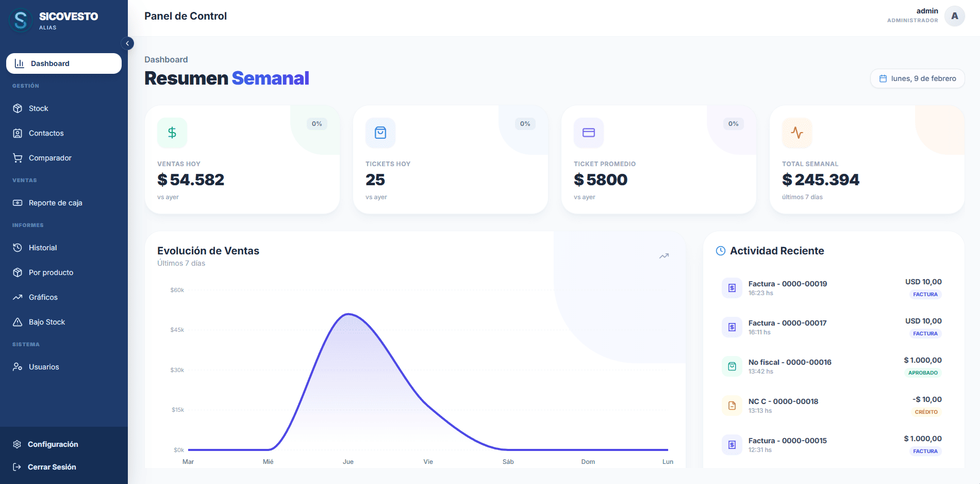Open the Stock section icon
The height and width of the screenshot is (484, 980).
click(18, 108)
